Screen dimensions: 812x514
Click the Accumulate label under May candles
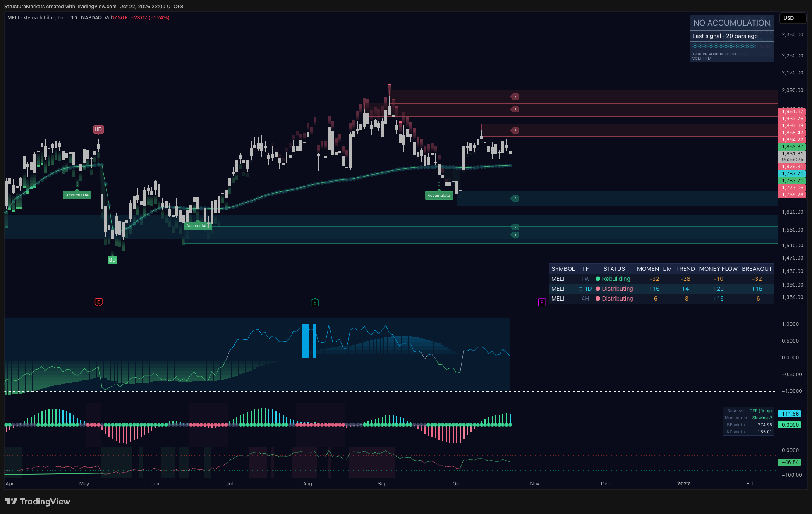(x=77, y=195)
